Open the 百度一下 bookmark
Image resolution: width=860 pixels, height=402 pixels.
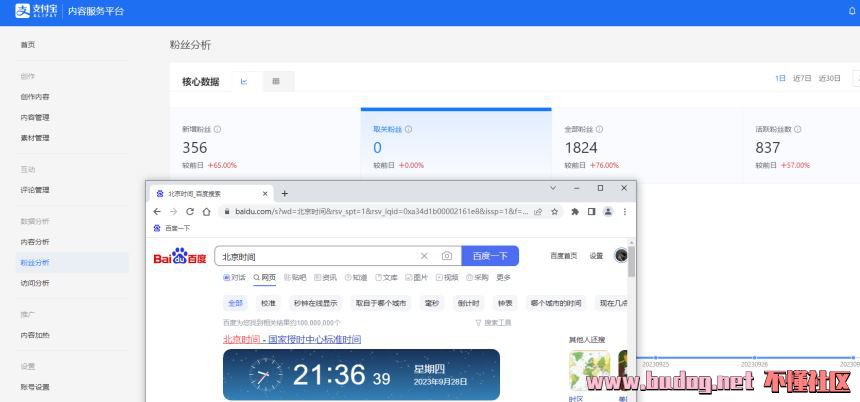(x=172, y=228)
